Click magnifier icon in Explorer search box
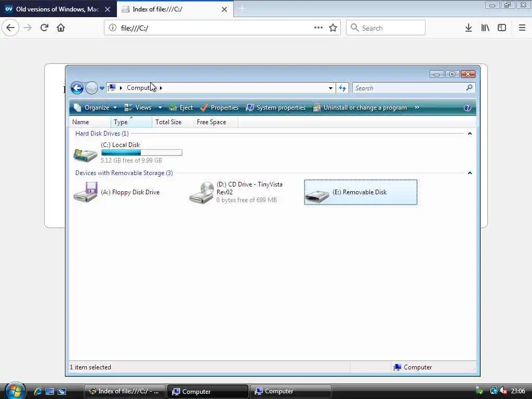The image size is (532, 399). [470, 88]
